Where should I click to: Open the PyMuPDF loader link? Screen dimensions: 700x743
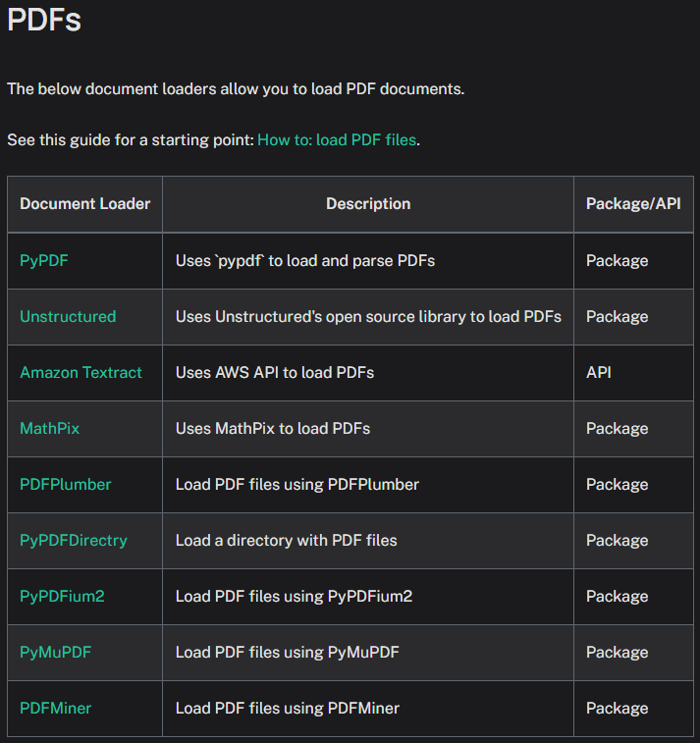pyautogui.click(x=56, y=652)
